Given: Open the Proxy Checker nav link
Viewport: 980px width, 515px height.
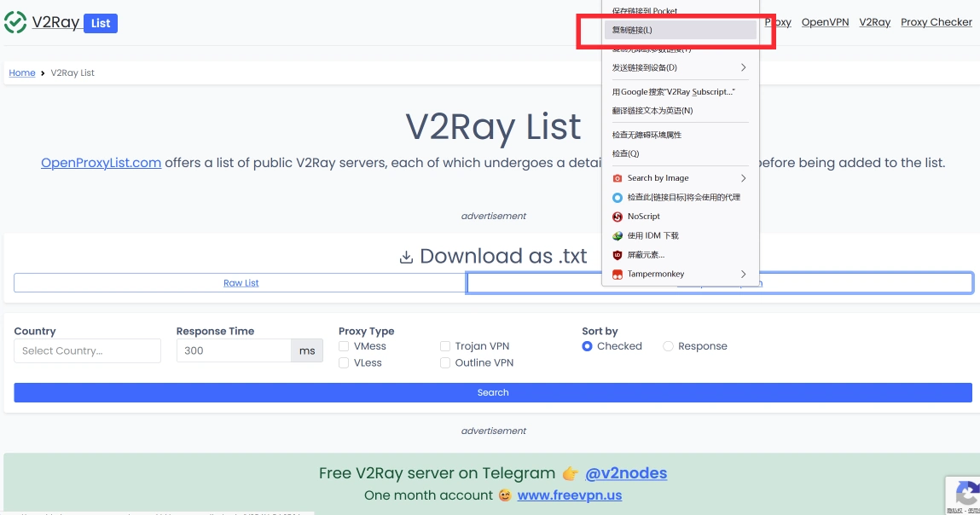Looking at the screenshot, I should tap(937, 22).
